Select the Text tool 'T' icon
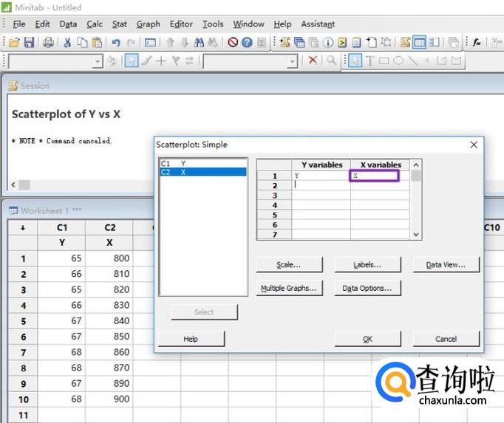Viewport: 504px width, 423px height. coord(370,61)
